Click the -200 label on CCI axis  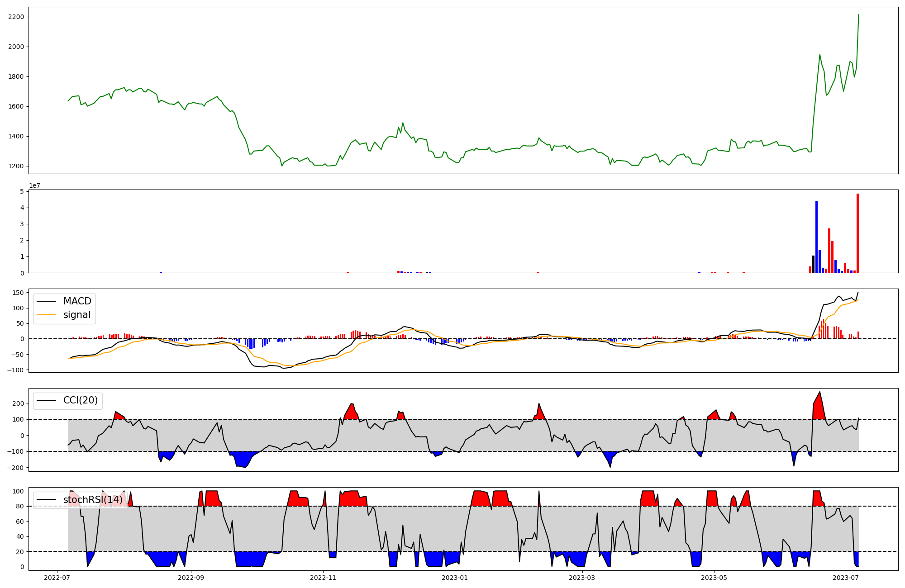(x=16, y=468)
